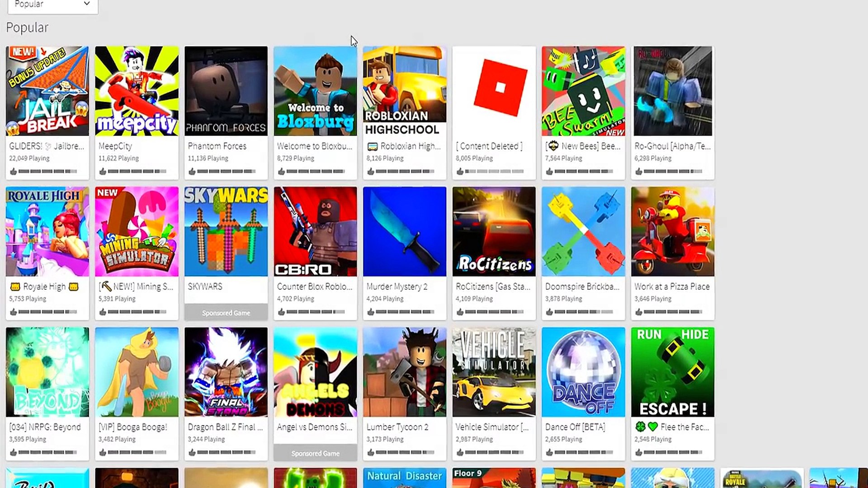Click the Content Deleted Roblox logo
The height and width of the screenshot is (488, 868).
point(500,87)
